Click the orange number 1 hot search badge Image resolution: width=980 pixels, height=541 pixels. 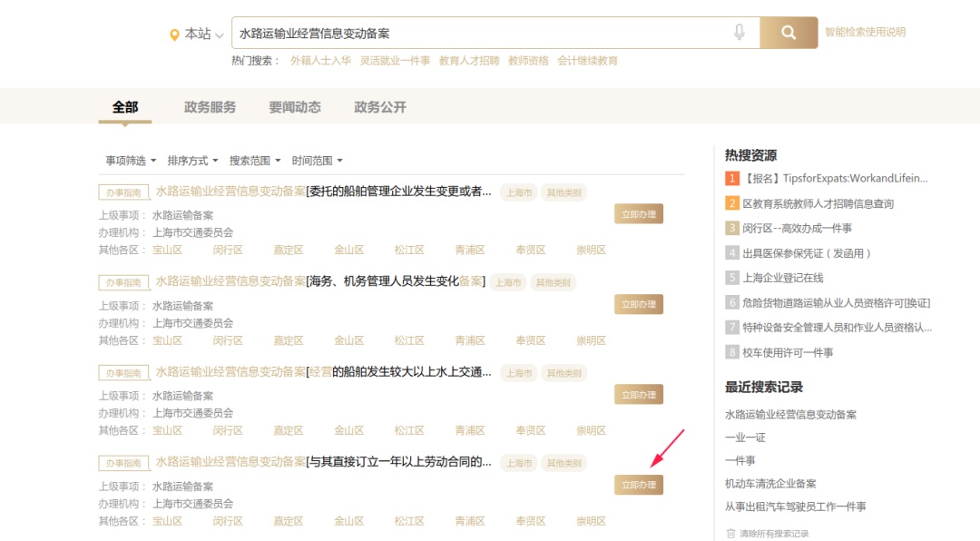731,179
